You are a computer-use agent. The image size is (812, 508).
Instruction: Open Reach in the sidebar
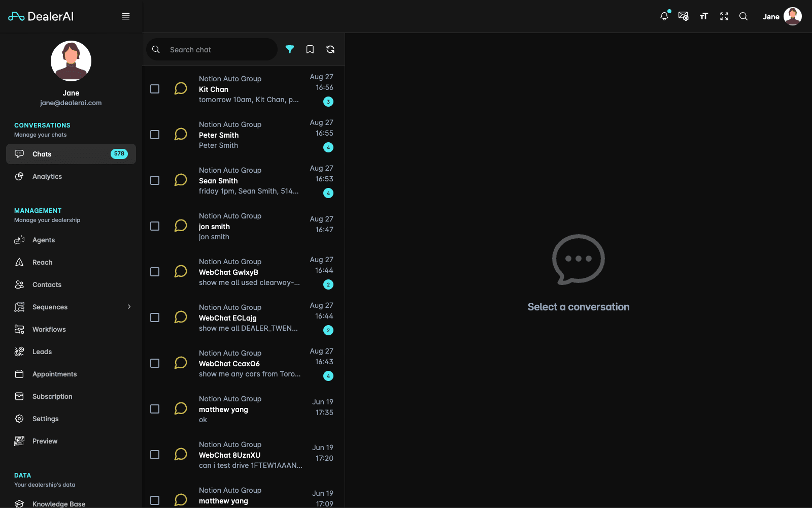71,262
